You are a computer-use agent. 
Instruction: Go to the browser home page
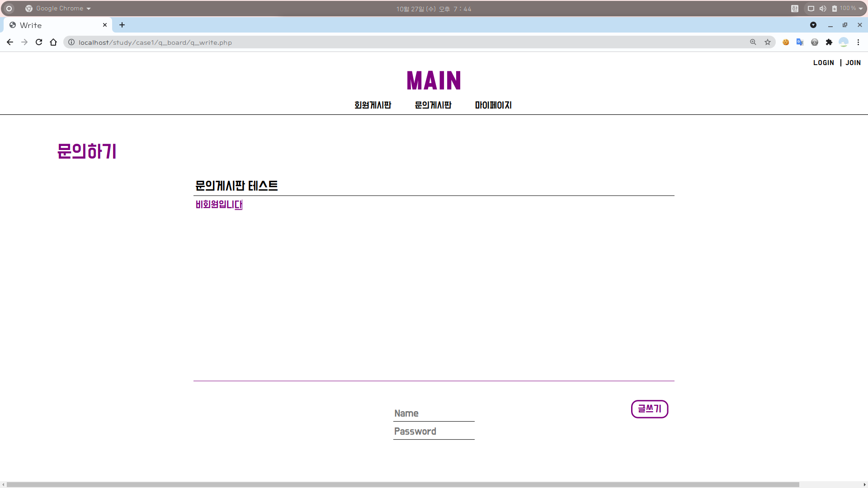[53, 42]
